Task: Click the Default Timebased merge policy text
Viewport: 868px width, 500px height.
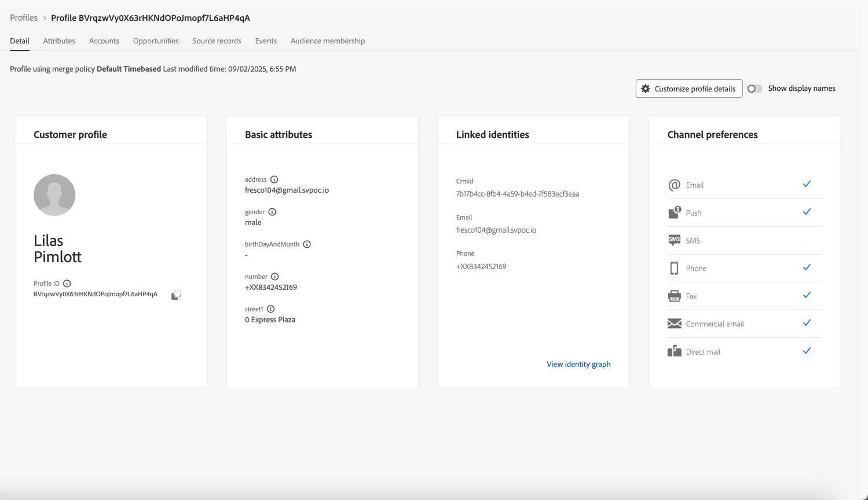Action: point(129,69)
